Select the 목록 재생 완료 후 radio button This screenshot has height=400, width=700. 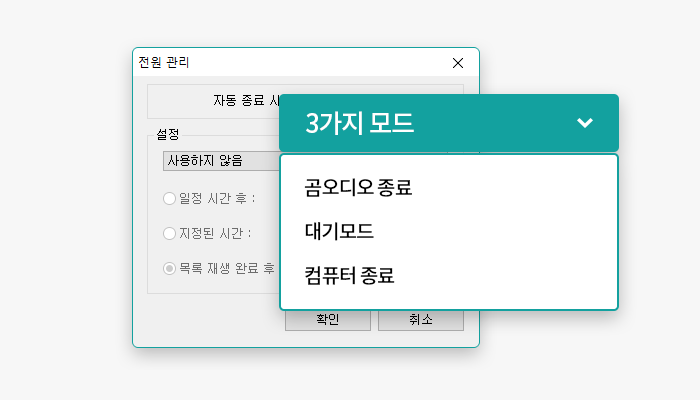click(x=169, y=268)
